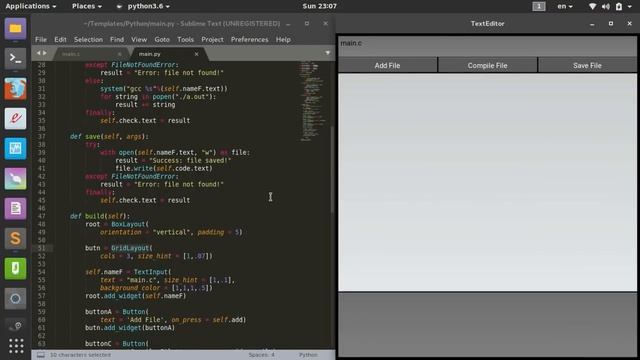The height and width of the screenshot is (360, 640).
Task: Click the main.c filename input field
Action: point(487,47)
